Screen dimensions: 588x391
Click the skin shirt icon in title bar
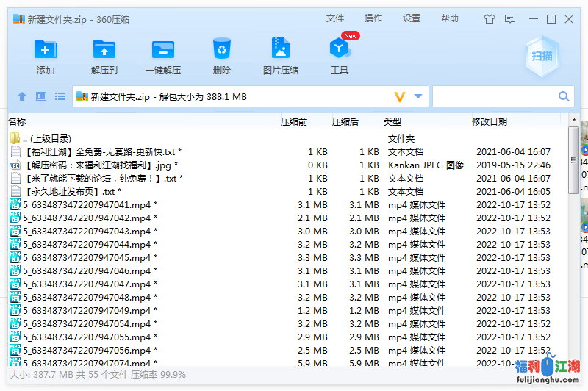(x=490, y=19)
